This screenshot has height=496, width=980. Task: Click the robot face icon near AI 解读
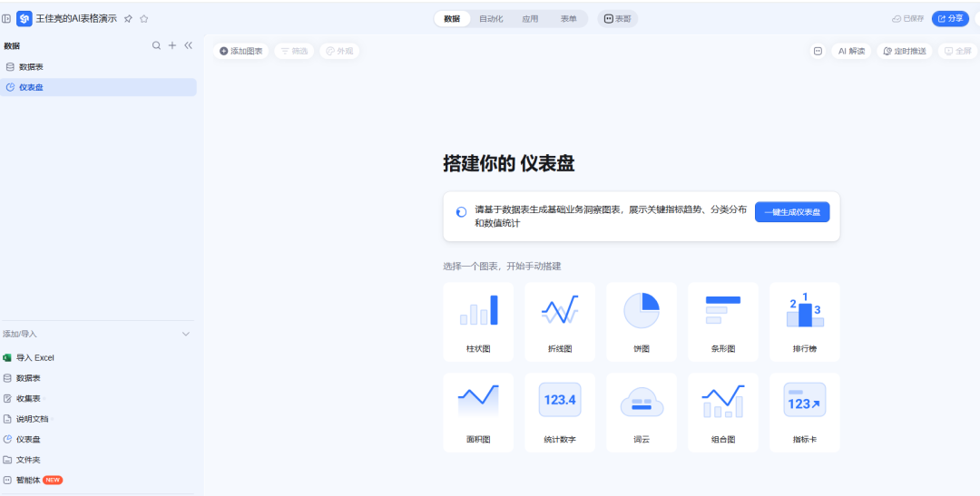point(818,51)
